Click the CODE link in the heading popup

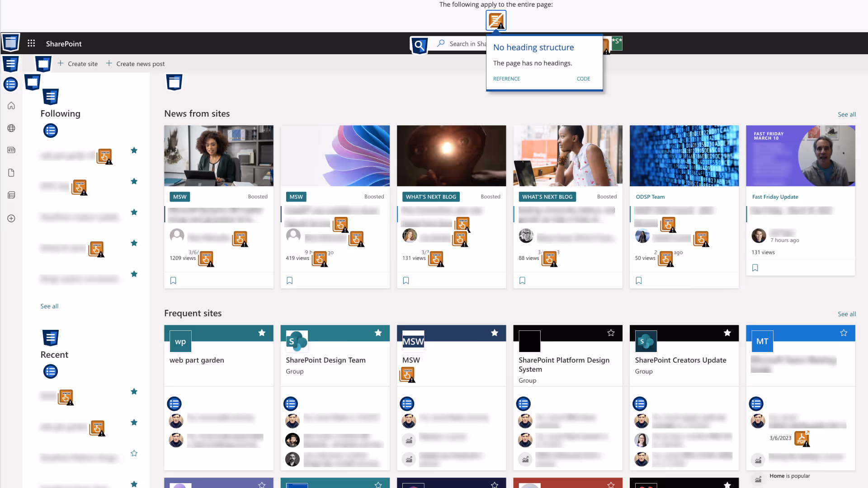tap(583, 79)
